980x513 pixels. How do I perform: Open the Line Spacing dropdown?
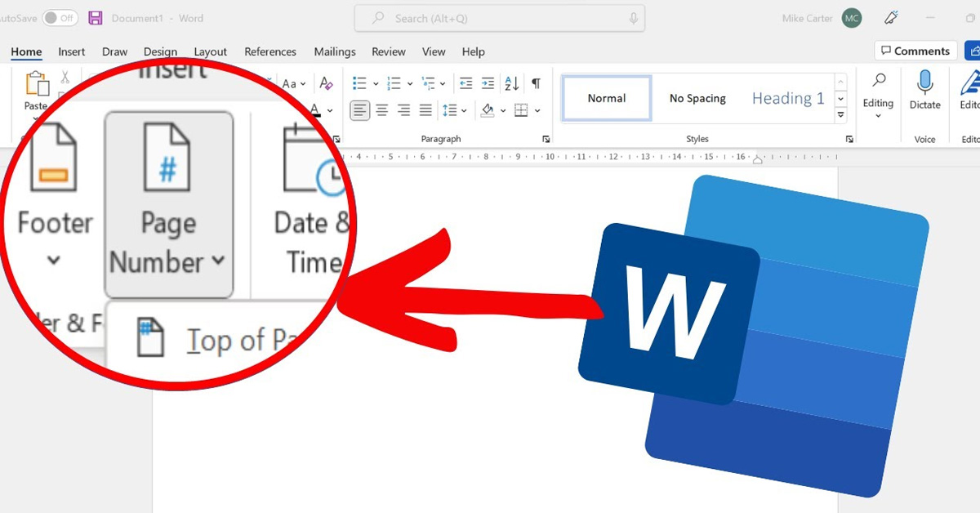click(454, 109)
